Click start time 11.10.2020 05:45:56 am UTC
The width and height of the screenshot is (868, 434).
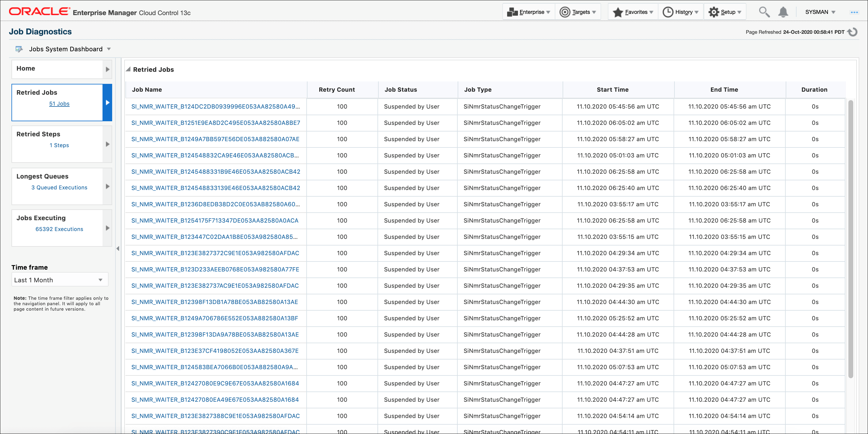618,106
